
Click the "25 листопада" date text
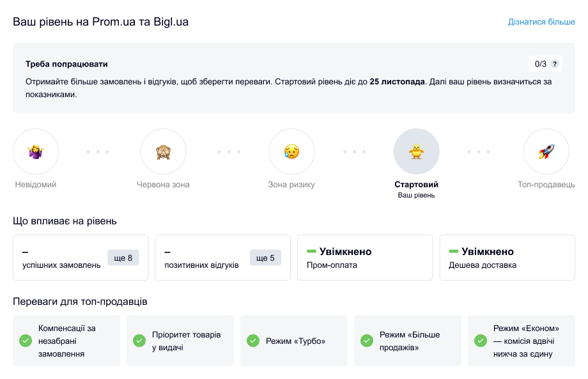click(x=397, y=82)
